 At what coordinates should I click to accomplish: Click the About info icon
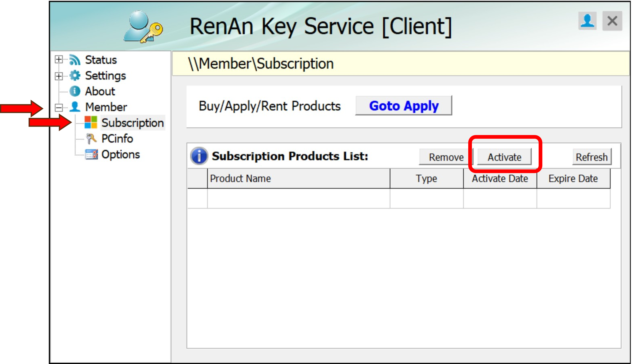point(75,91)
